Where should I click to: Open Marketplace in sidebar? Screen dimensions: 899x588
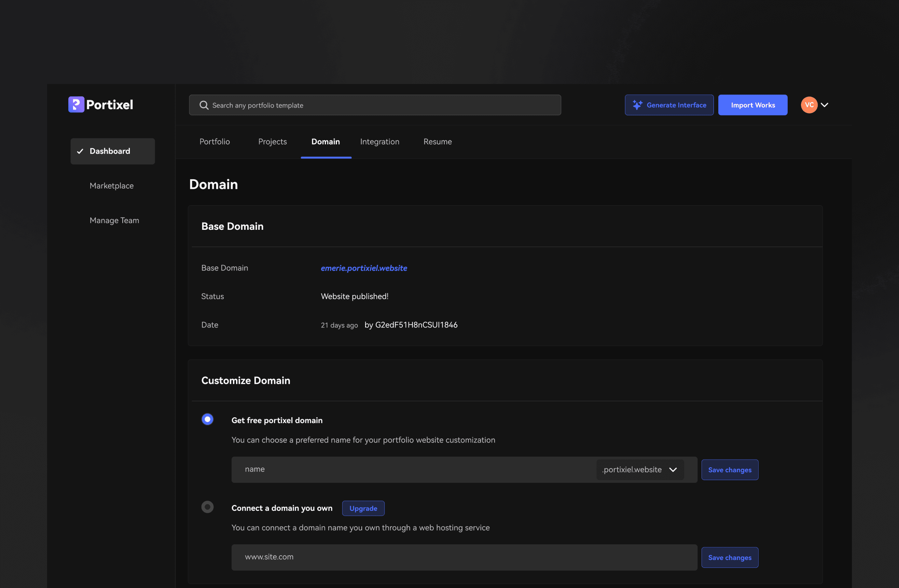pos(111,186)
